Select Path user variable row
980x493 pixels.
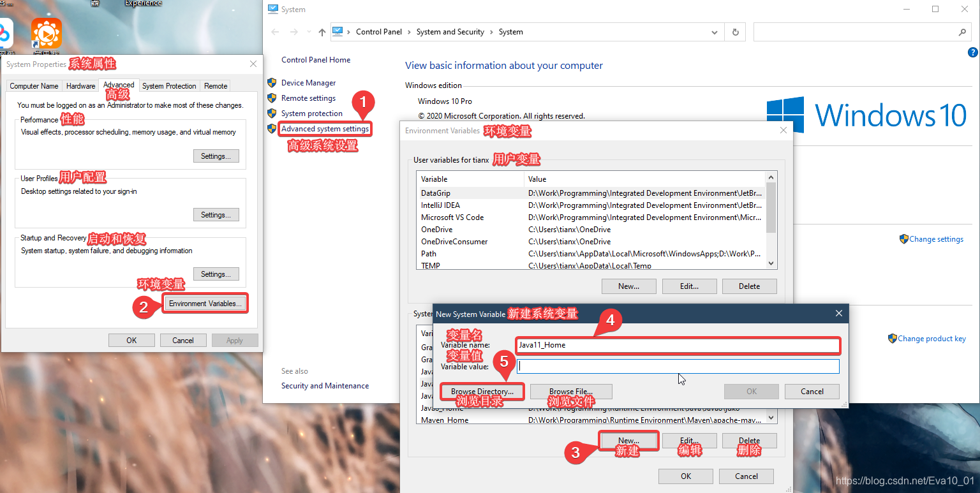pos(591,254)
